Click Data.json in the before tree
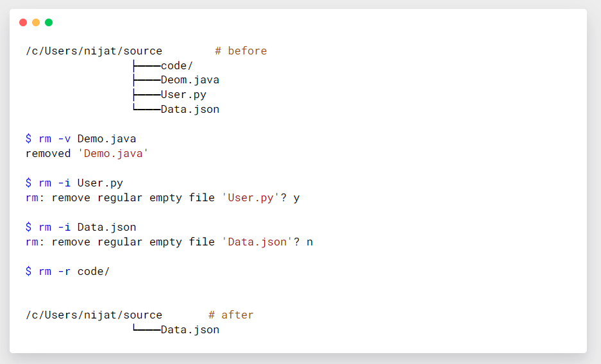Image resolution: width=601 pixels, height=364 pixels. [x=190, y=110]
